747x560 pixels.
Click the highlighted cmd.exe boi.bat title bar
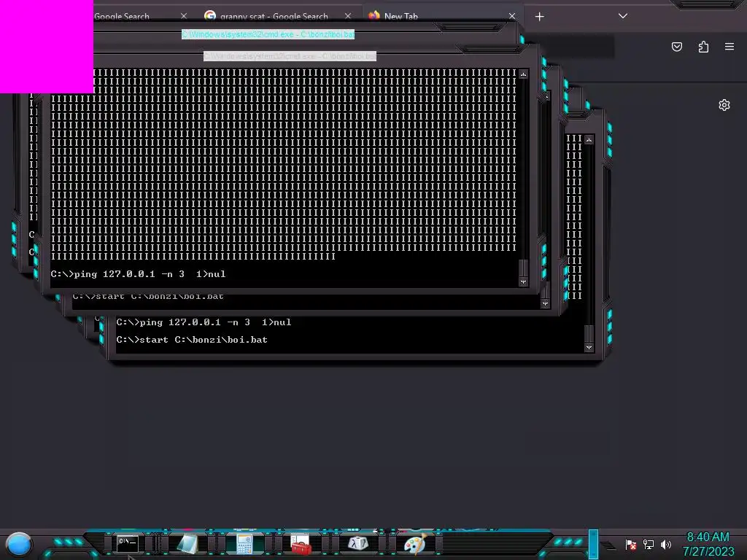(268, 34)
